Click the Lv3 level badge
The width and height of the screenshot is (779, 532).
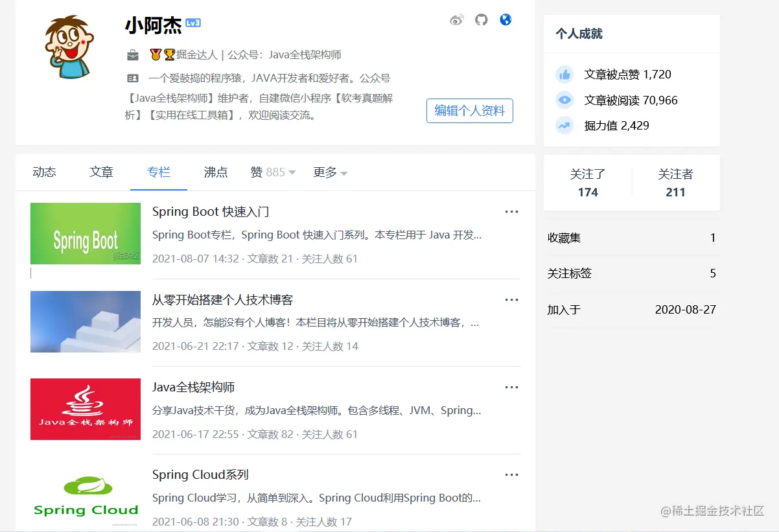tap(193, 23)
